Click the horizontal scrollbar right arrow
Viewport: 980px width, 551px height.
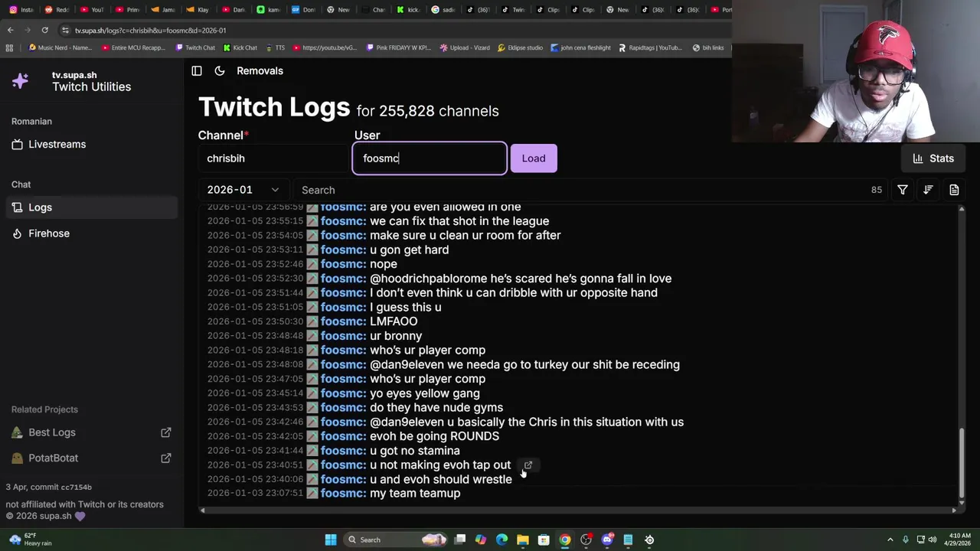[954, 510]
